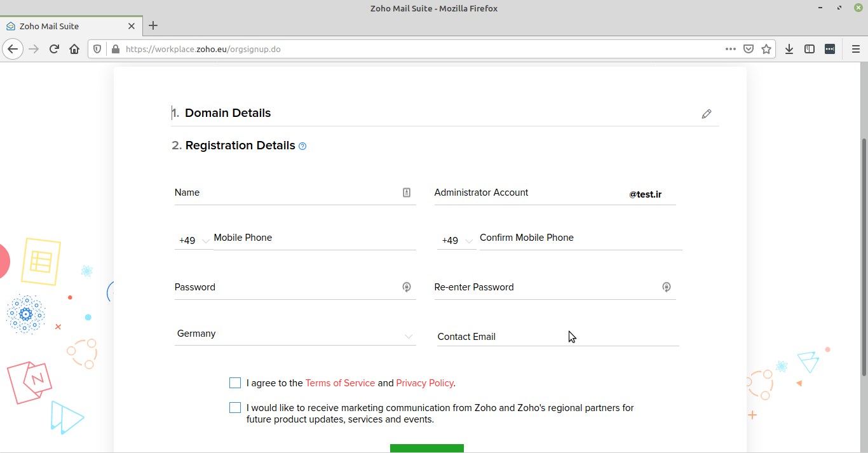The width and height of the screenshot is (868, 453).
Task: Expand the Confirm Mobile Phone country code dropdown
Action: pyautogui.click(x=456, y=241)
